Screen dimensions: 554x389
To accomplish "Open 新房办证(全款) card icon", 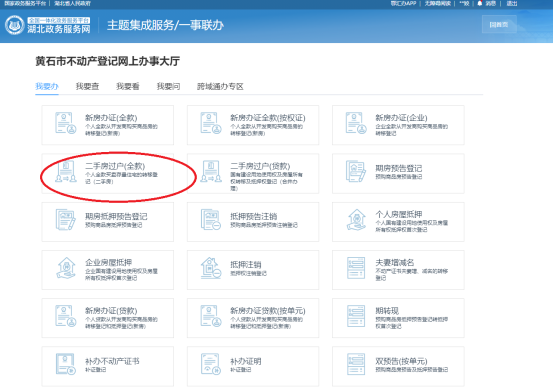I will tap(66, 123).
